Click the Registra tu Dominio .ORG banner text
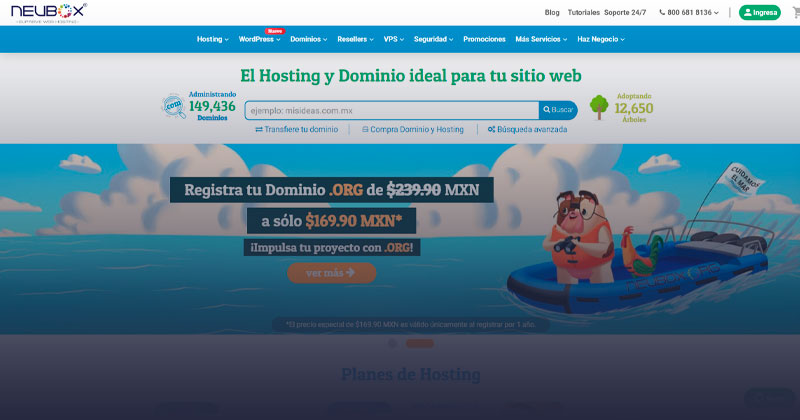800x420 pixels. 332,190
